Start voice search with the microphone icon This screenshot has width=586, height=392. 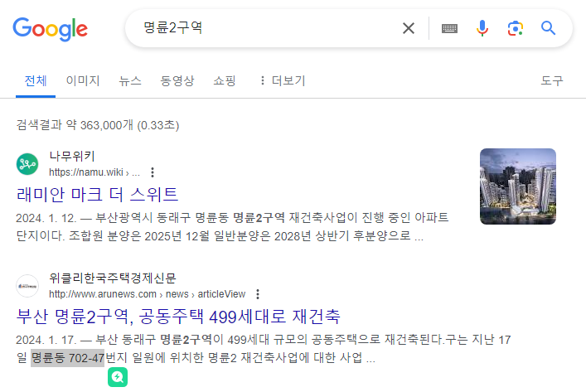point(482,28)
